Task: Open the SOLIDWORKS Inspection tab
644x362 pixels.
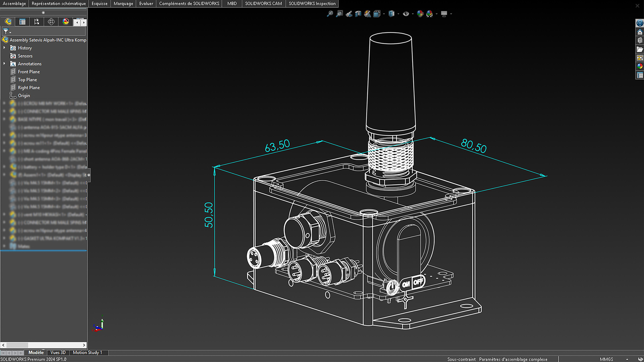Action: pyautogui.click(x=312, y=4)
